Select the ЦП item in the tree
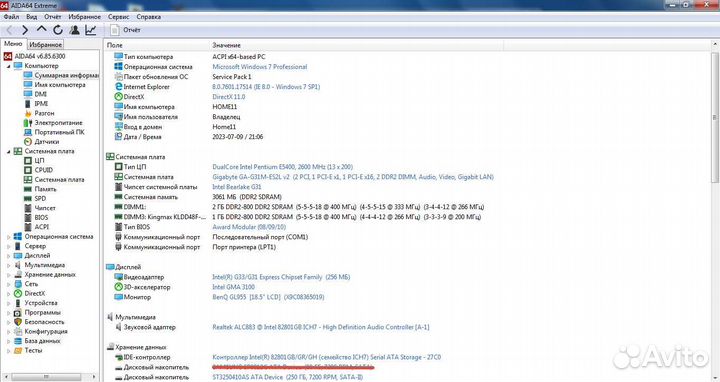Screen dimensions: 720x382 tap(34, 160)
